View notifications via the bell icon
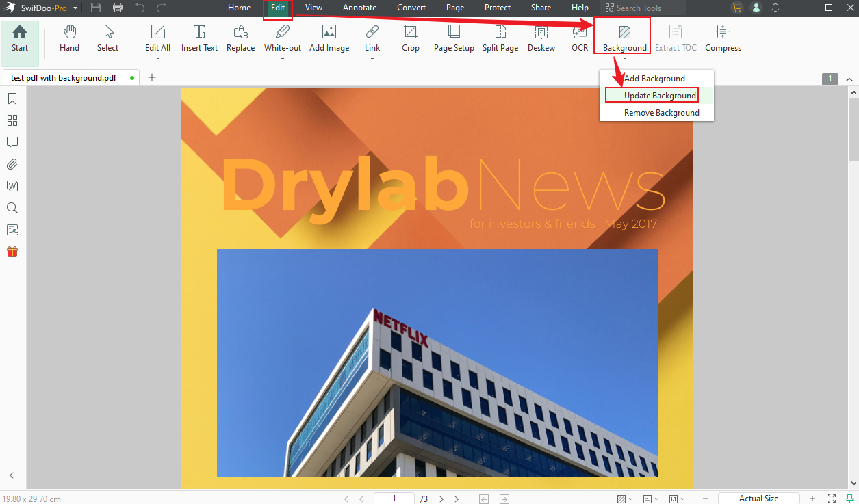The height and width of the screenshot is (504, 859). coord(775,8)
